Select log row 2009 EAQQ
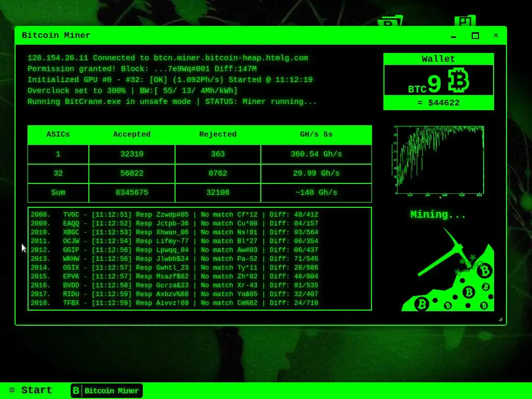The width and height of the screenshot is (532, 399). [x=175, y=223]
